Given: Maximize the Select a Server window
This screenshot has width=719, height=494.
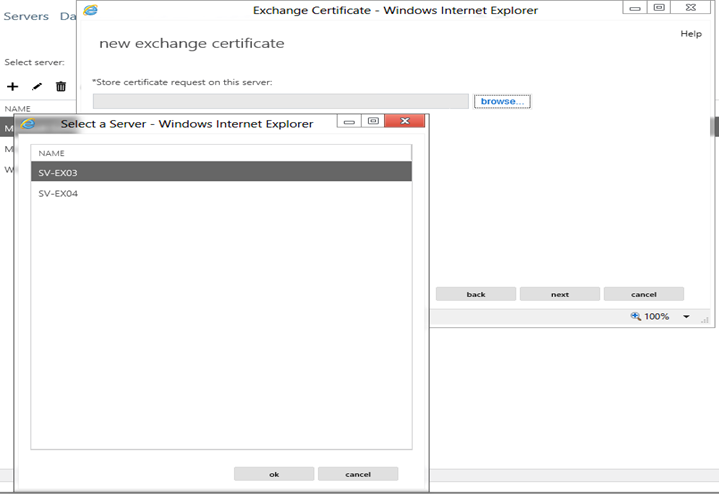Looking at the screenshot, I should pyautogui.click(x=373, y=121).
